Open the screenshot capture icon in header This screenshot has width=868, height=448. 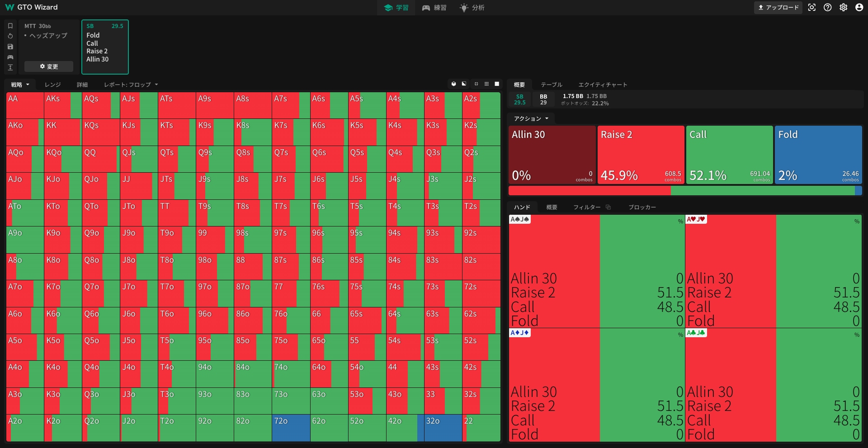point(812,7)
